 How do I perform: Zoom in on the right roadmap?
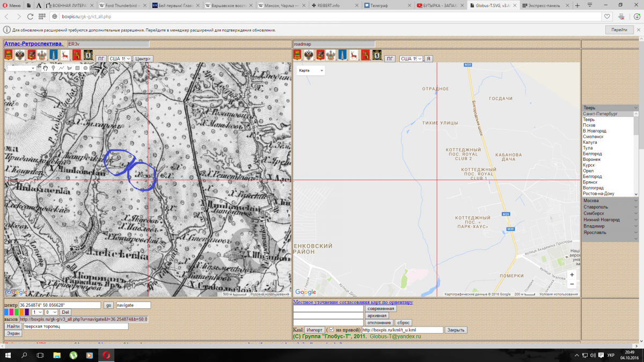point(572,275)
